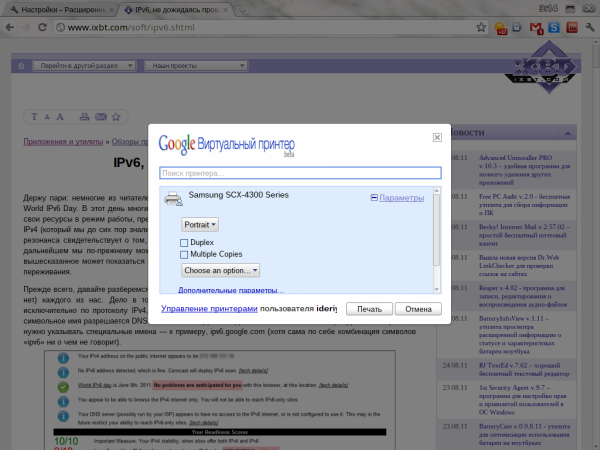The height and width of the screenshot is (450, 600).
Task: Open the Наши проекты dropdown
Action: coord(196,65)
